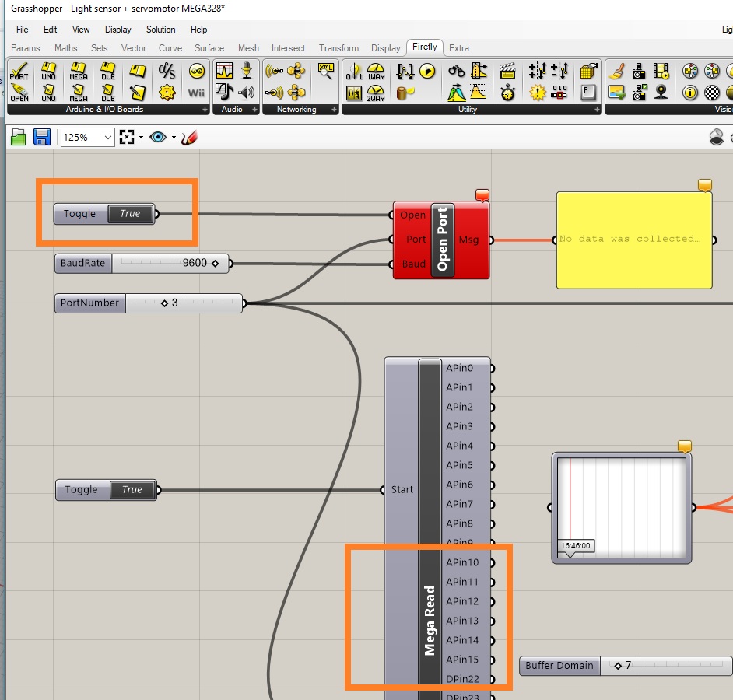Viewport: 733px width, 700px height.
Task: Expand the Utility panel plus button
Action: pyautogui.click(x=597, y=110)
